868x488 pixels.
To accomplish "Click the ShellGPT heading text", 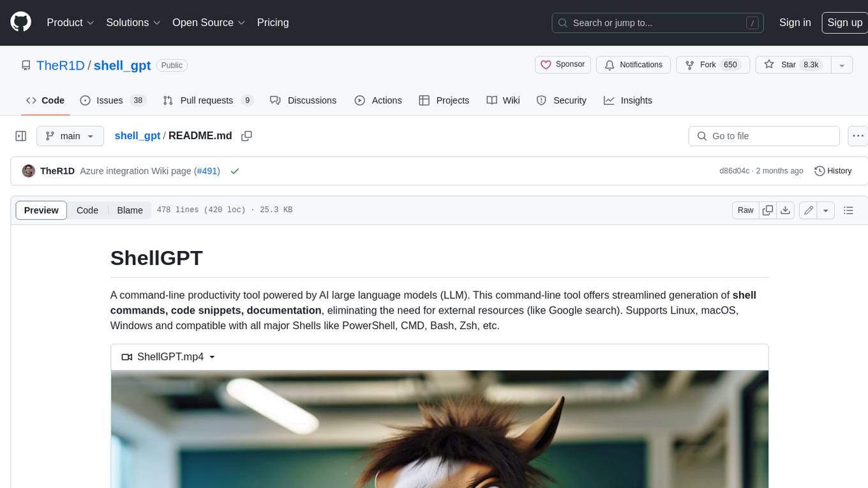I will click(x=156, y=258).
